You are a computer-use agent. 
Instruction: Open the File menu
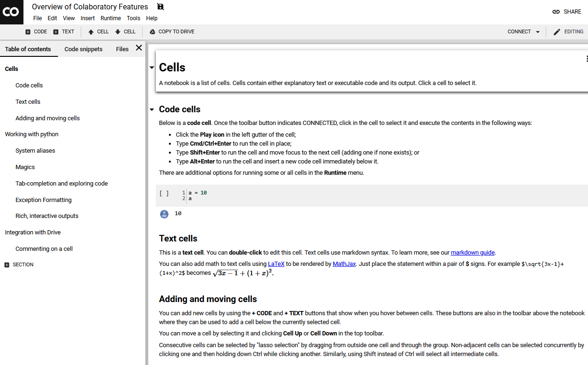pyautogui.click(x=38, y=18)
